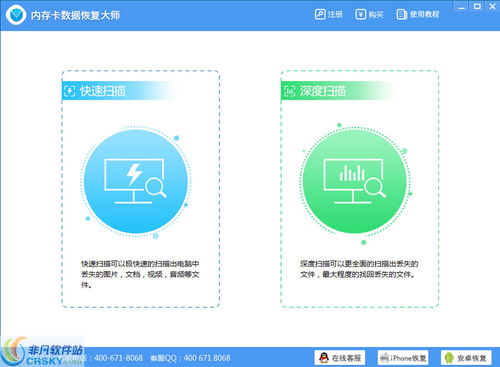Click the 内存卡数据恢复大师 title text

(x=75, y=15)
